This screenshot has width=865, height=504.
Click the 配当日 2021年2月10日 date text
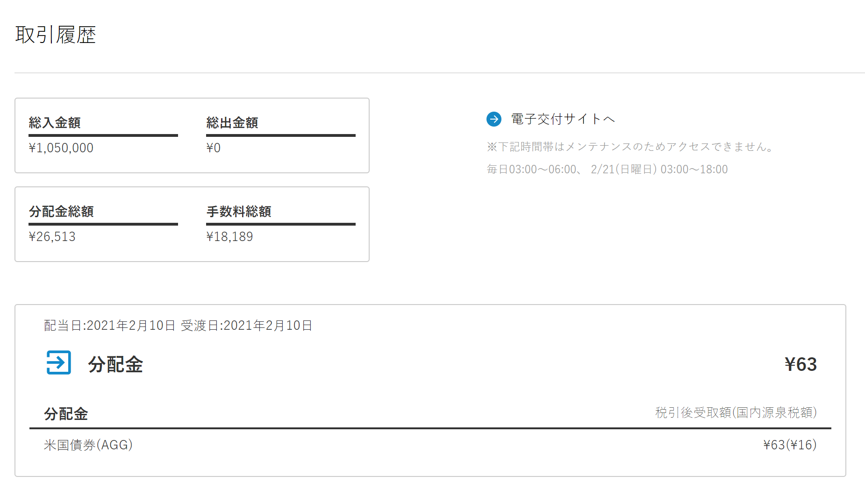tap(110, 326)
